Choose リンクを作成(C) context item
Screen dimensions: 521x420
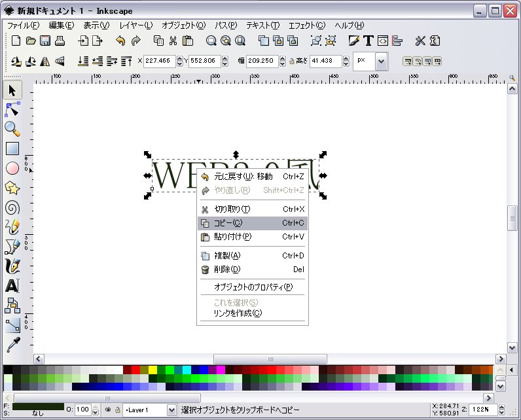pos(253,313)
